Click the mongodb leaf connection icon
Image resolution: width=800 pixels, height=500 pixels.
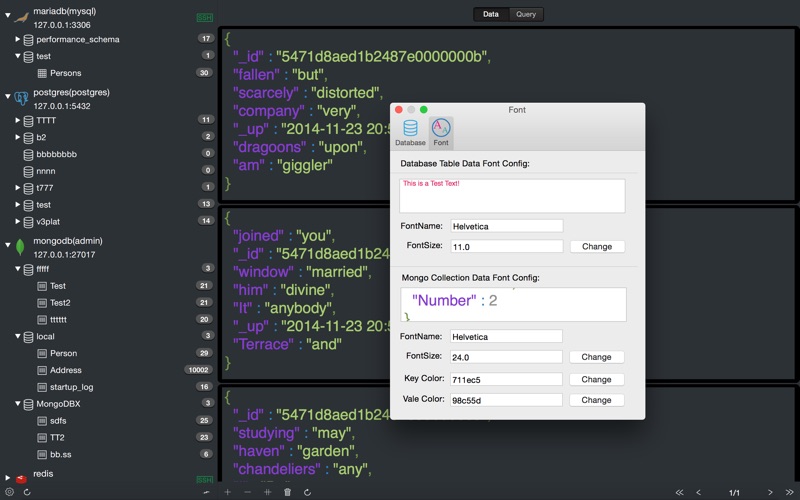20,247
